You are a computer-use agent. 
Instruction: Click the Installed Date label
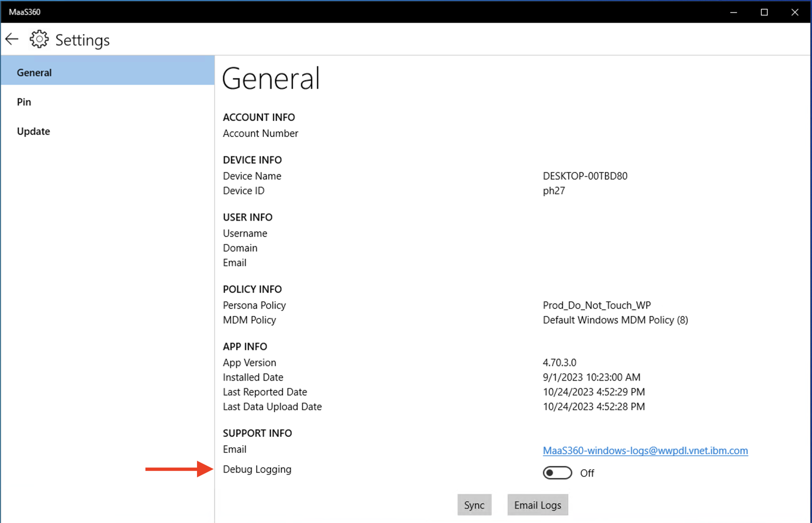(x=253, y=377)
